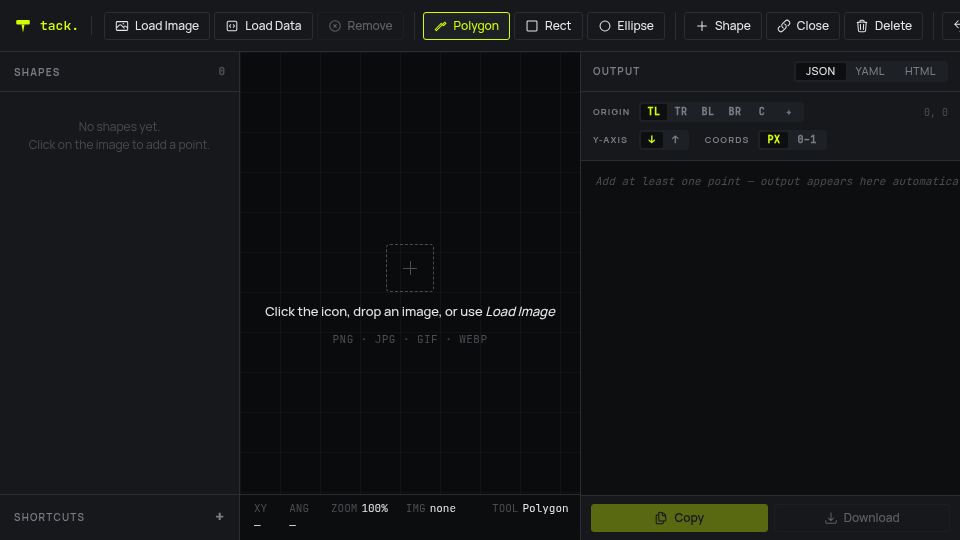Set Y-axis direction to up arrow

675,140
